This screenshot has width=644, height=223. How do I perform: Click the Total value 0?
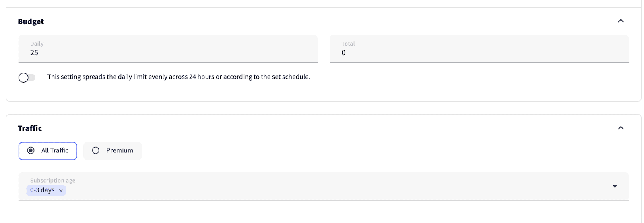[343, 53]
